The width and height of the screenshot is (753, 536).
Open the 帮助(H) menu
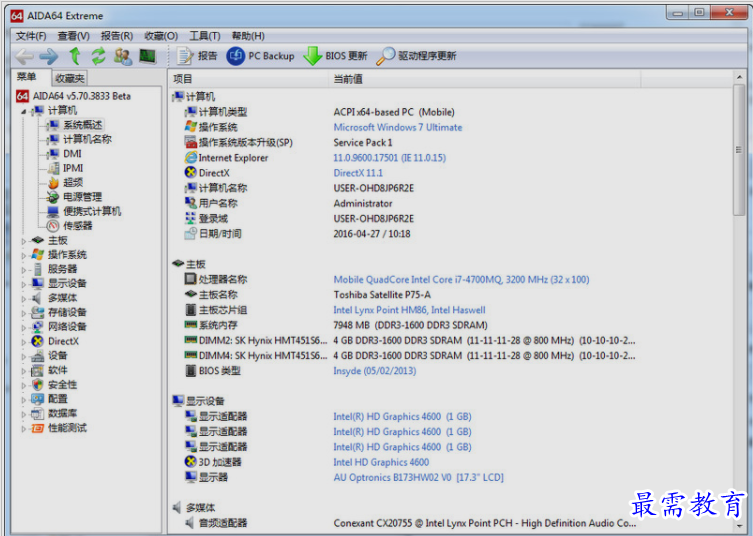coord(248,36)
